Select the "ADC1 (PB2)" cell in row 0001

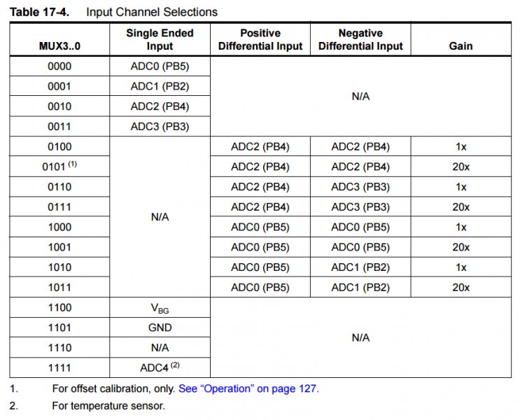point(160,87)
